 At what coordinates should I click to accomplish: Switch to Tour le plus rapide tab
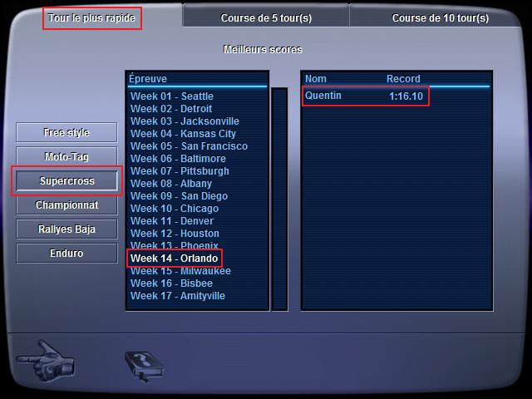point(91,18)
